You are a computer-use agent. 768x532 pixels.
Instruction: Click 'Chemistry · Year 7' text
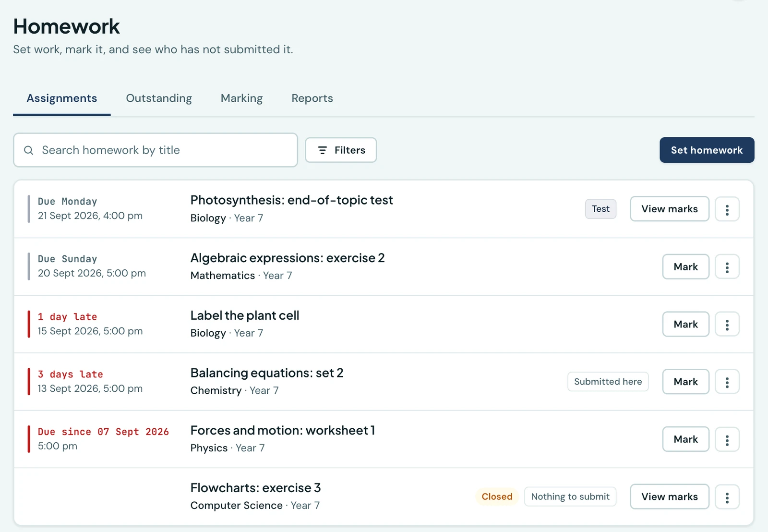tap(234, 391)
